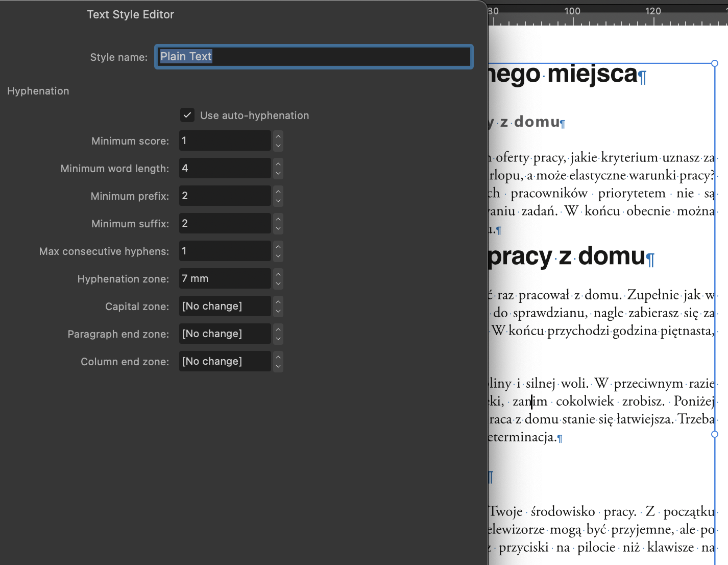Click the Minimum score field
The width and height of the screenshot is (728, 565).
(x=225, y=140)
